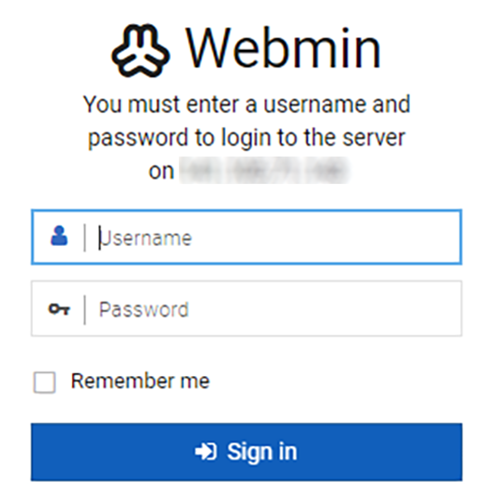
Task: Click the Sign in button
Action: tap(247, 452)
